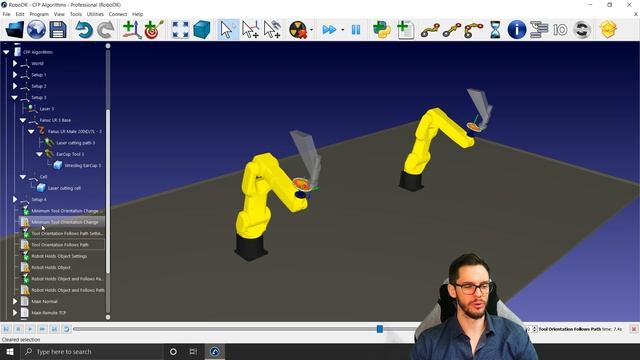Save the station with the floppy icon
The height and width of the screenshot is (360, 640).
click(58, 30)
